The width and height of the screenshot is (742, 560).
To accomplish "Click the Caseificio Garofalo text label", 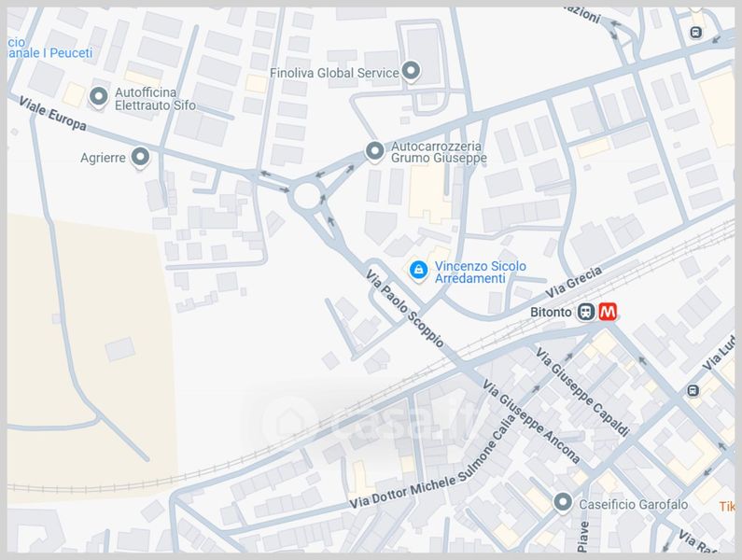I will pyautogui.click(x=634, y=505).
